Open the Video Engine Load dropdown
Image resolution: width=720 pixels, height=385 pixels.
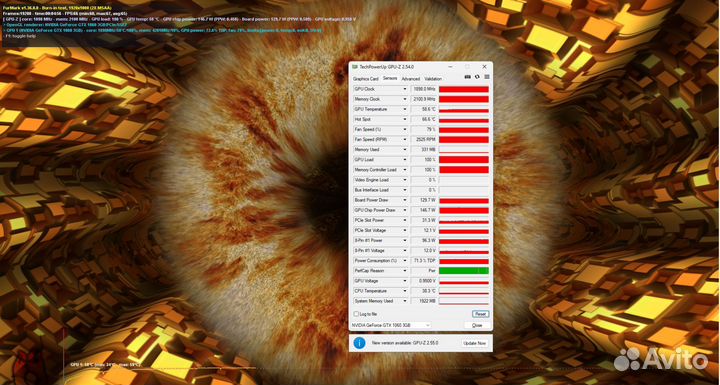pos(405,180)
